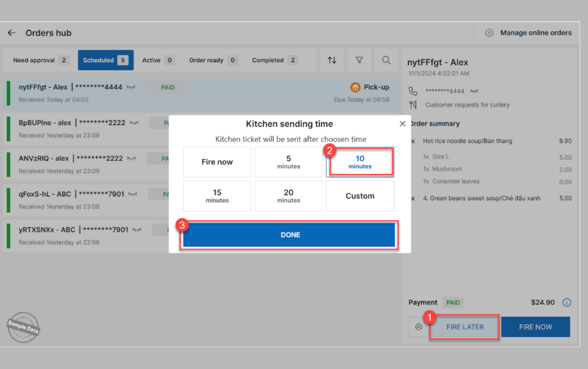
Task: Close the Kitchen sending time dialog
Action: tap(402, 124)
